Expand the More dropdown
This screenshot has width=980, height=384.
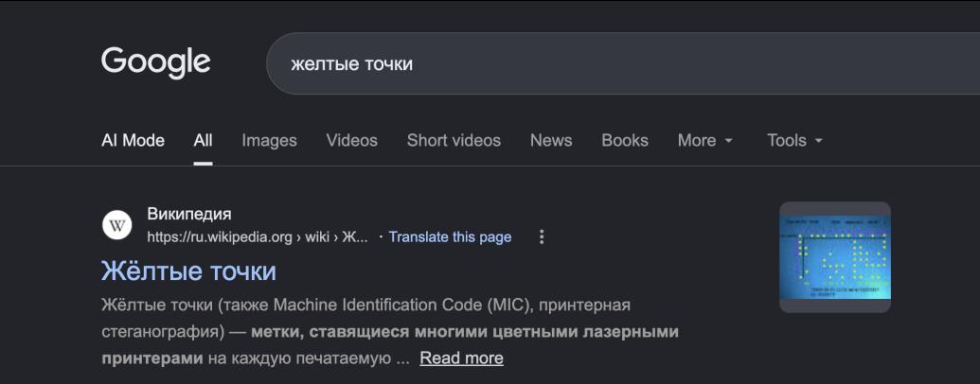705,141
